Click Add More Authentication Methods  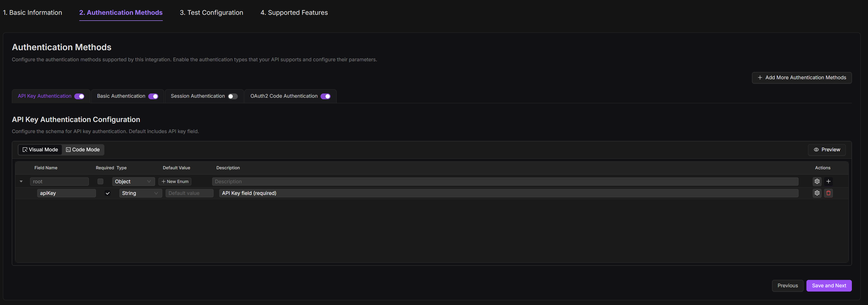click(x=802, y=78)
